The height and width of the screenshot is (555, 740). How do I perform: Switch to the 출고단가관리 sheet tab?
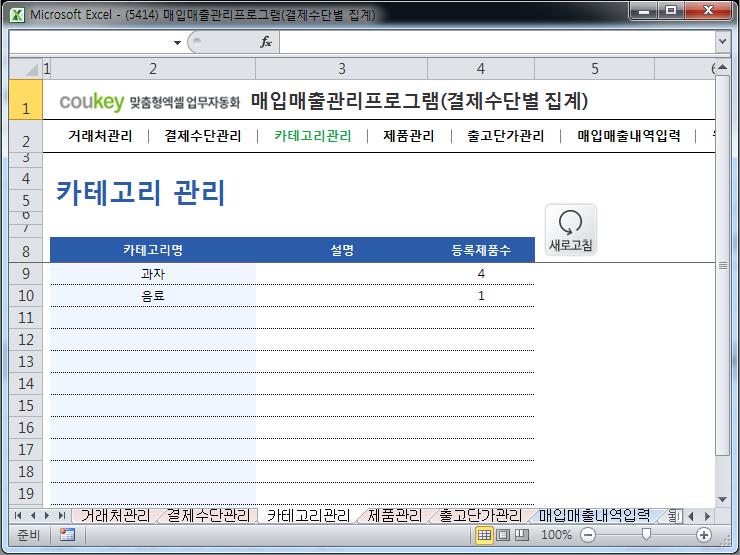pyautogui.click(x=480, y=515)
